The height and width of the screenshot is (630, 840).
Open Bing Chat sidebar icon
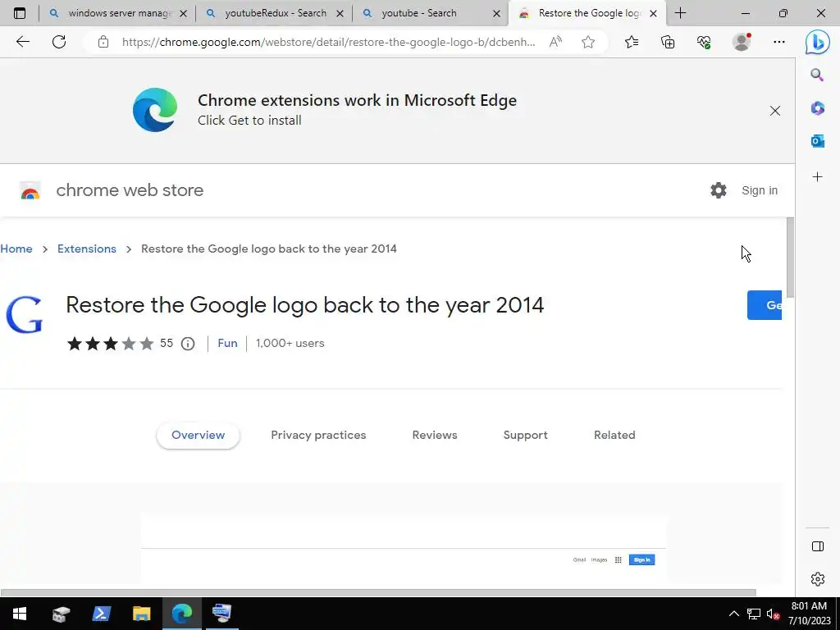(818, 42)
